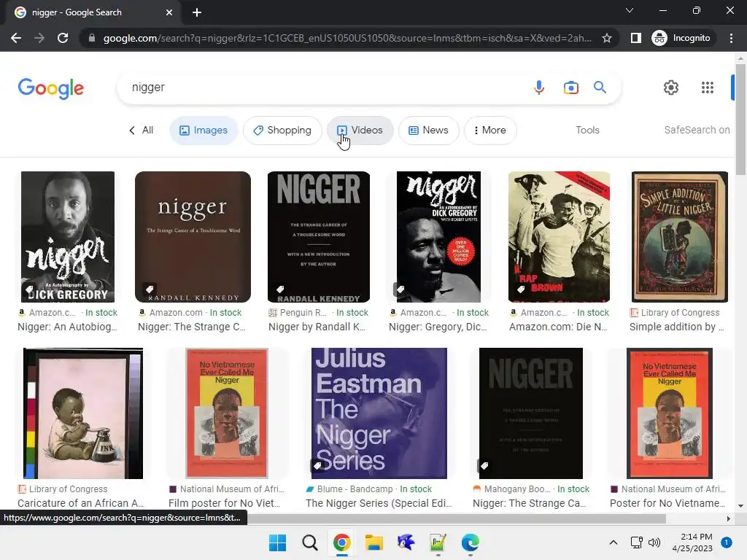Click 'Penguin R...' source link
747x560 pixels.
click(298, 313)
